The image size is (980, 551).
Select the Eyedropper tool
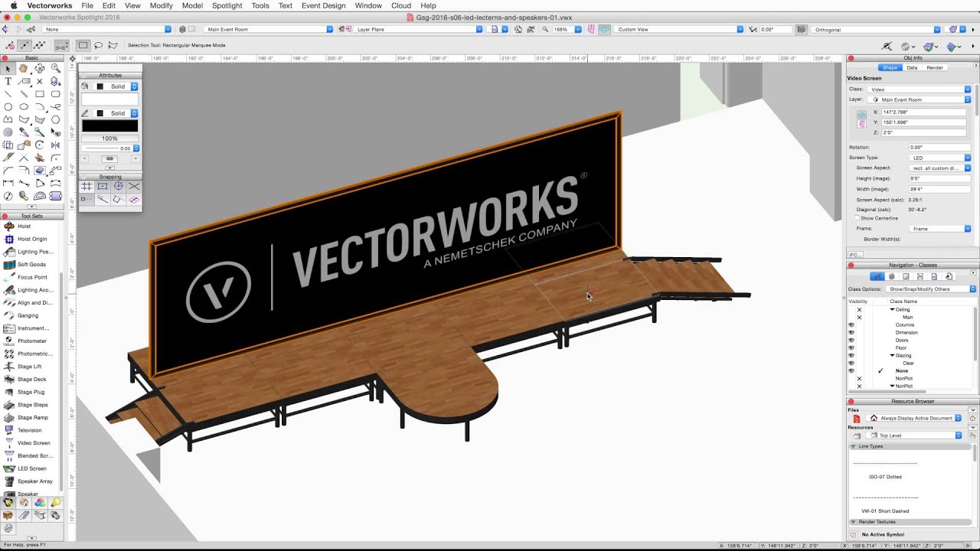[x=24, y=132]
